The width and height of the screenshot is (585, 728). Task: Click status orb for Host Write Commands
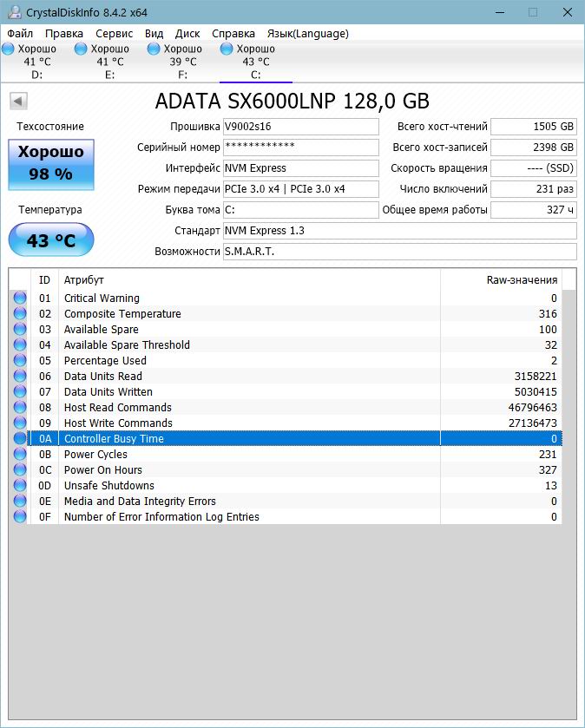click(20, 423)
